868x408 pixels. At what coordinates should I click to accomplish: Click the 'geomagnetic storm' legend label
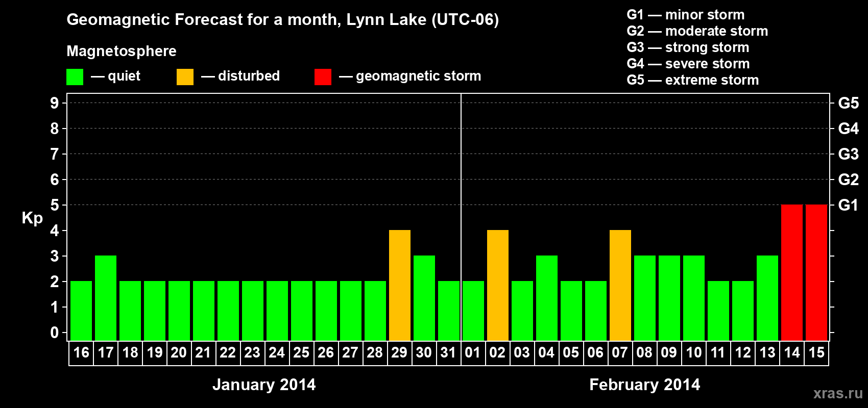click(418, 76)
